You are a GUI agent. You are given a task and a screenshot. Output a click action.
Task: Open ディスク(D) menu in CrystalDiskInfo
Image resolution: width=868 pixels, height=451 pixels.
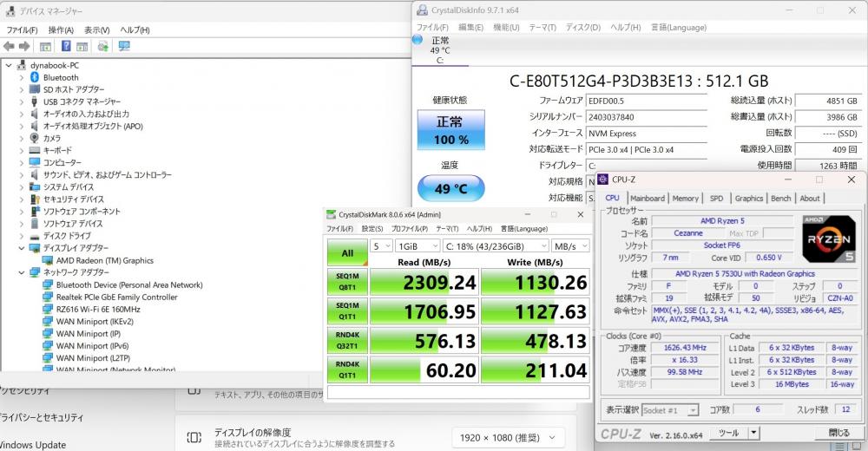(583, 27)
